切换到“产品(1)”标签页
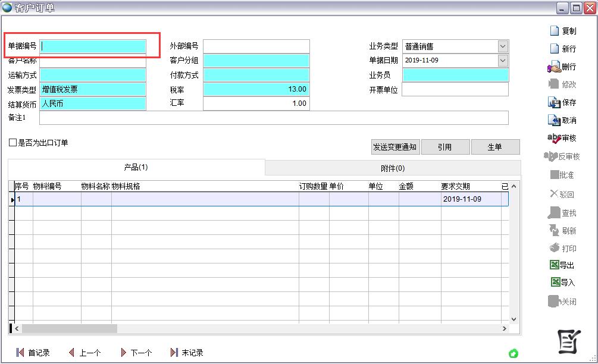This screenshot has width=598, height=364. point(136,168)
